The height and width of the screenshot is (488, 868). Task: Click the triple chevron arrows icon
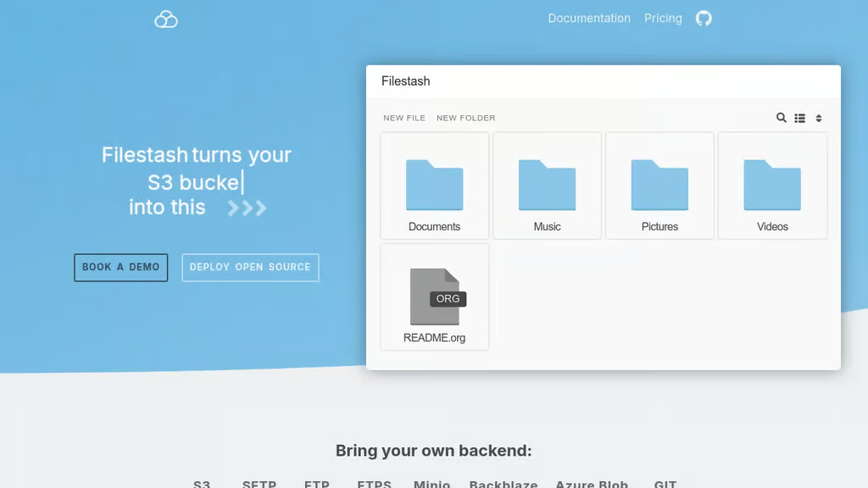pyautogui.click(x=247, y=208)
